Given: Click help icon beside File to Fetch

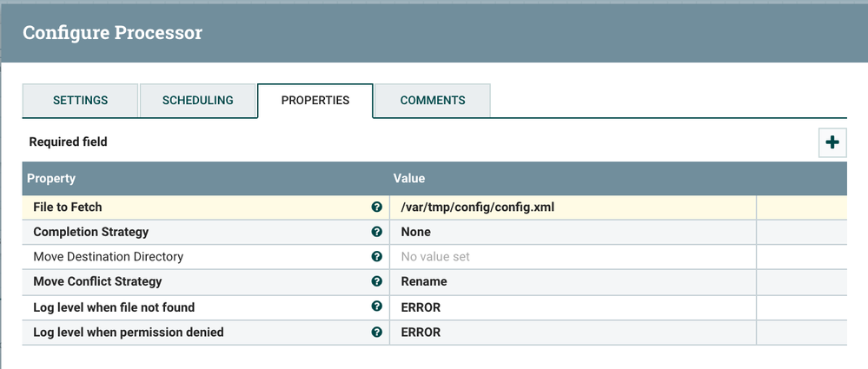Looking at the screenshot, I should [x=377, y=207].
